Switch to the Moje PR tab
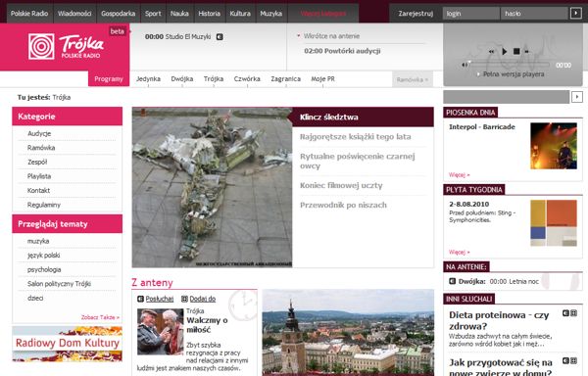This screenshot has width=588, height=376. [x=322, y=79]
